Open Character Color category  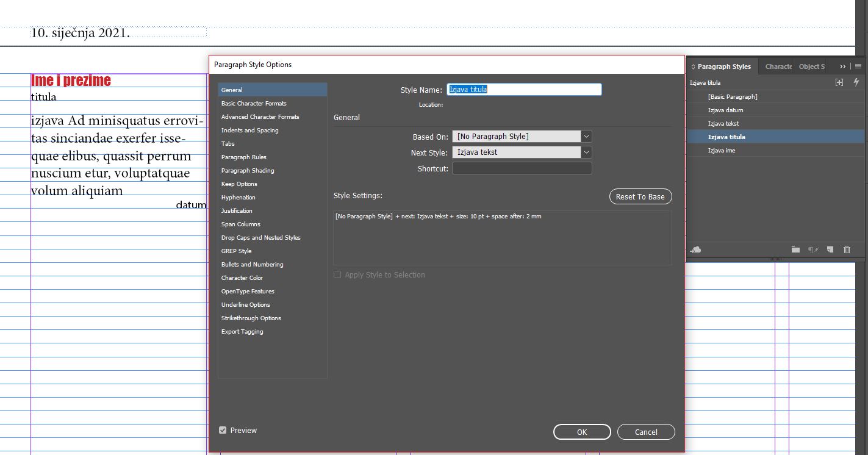coord(273,278)
